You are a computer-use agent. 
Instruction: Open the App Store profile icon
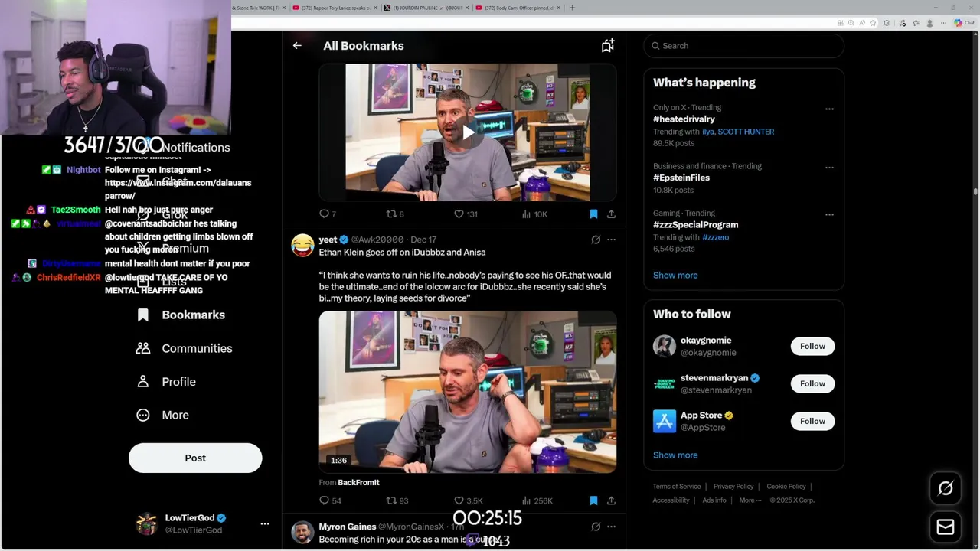665,421
